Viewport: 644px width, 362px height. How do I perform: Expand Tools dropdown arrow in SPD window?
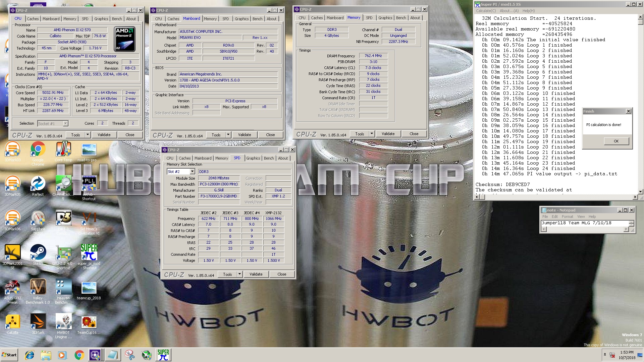[239, 274]
